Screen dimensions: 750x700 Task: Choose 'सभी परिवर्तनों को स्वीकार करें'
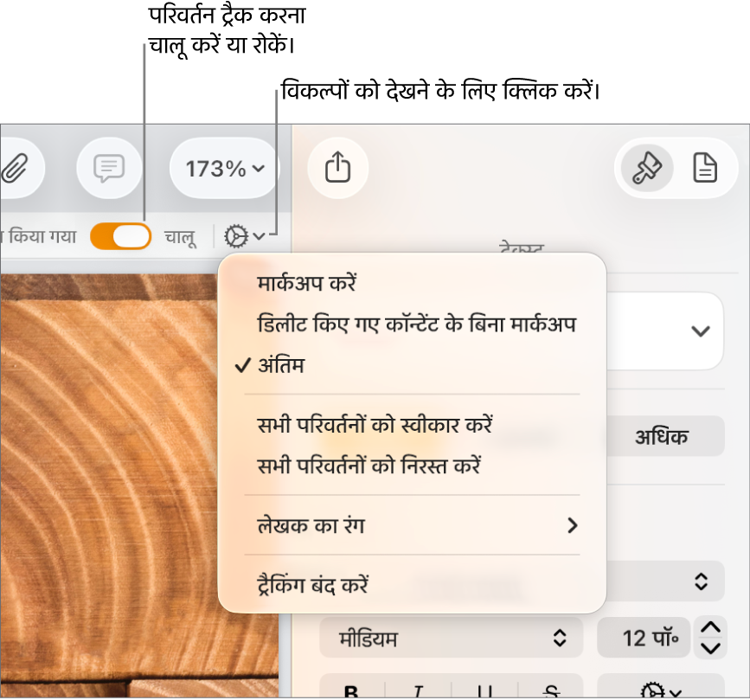(x=412, y=425)
